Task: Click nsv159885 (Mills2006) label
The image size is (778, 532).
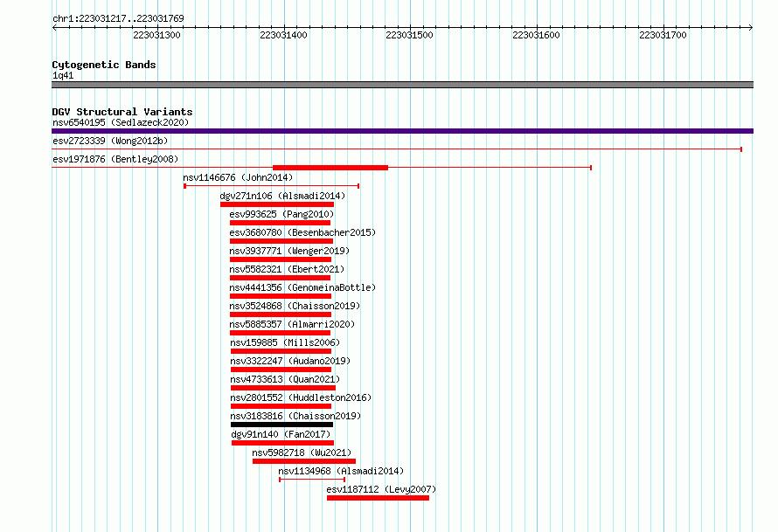Action: pos(285,342)
